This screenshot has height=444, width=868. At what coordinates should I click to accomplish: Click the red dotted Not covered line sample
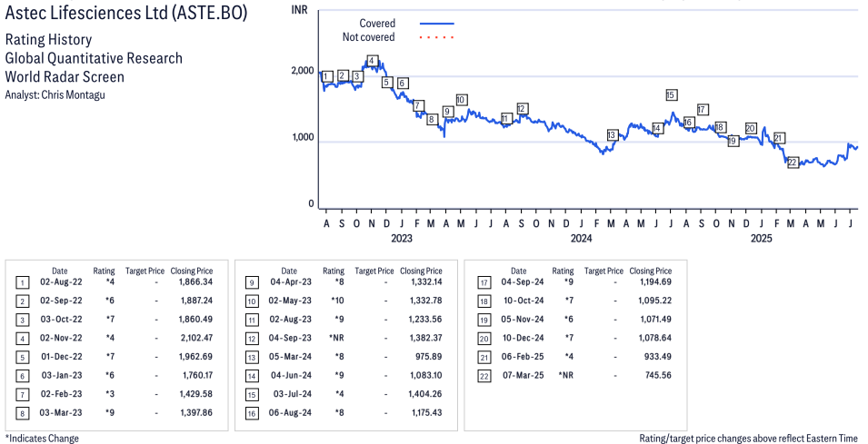pyautogui.click(x=437, y=37)
